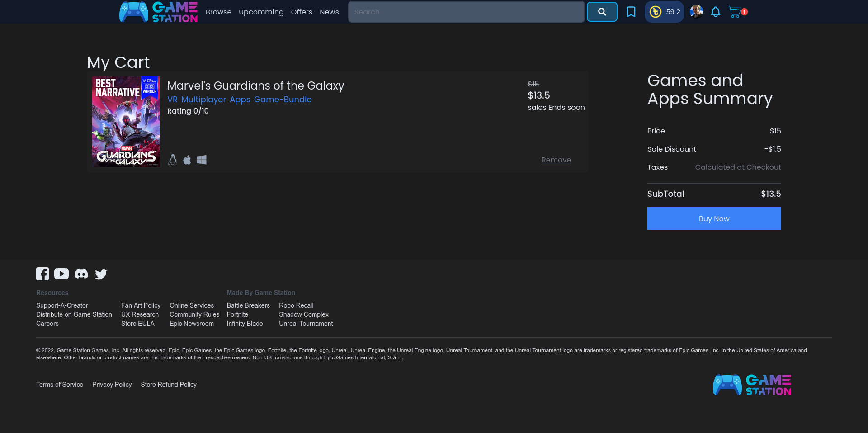868x433 pixels.
Task: Open Unreal Tournament link
Action: pyautogui.click(x=306, y=324)
